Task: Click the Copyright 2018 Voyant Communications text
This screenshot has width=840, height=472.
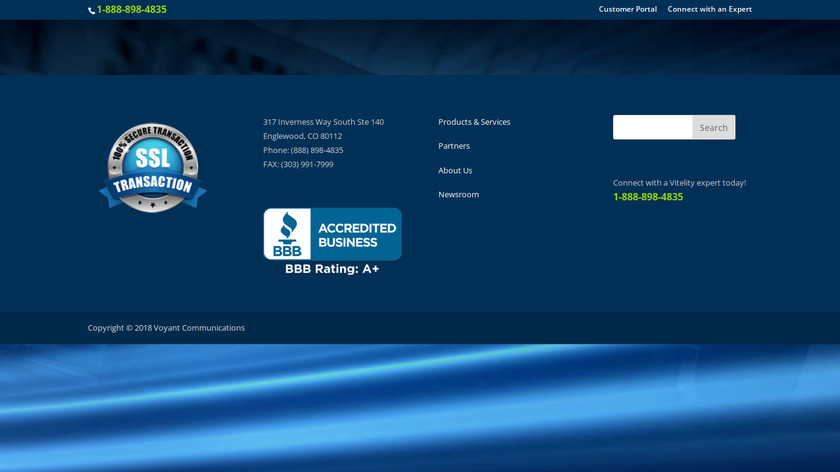Action: (x=166, y=328)
